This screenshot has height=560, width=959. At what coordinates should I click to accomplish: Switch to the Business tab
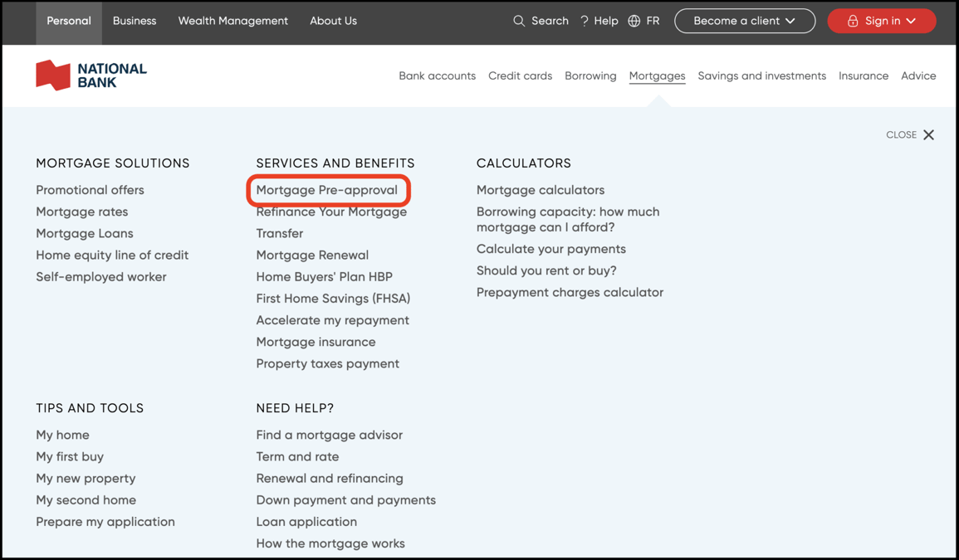click(x=135, y=21)
